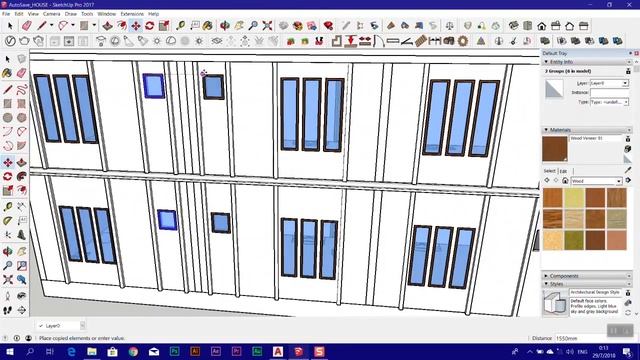Image resolution: width=640 pixels, height=360 pixels.
Task: Select the Zoom magnifier in top toolbar
Action: tap(253, 26)
